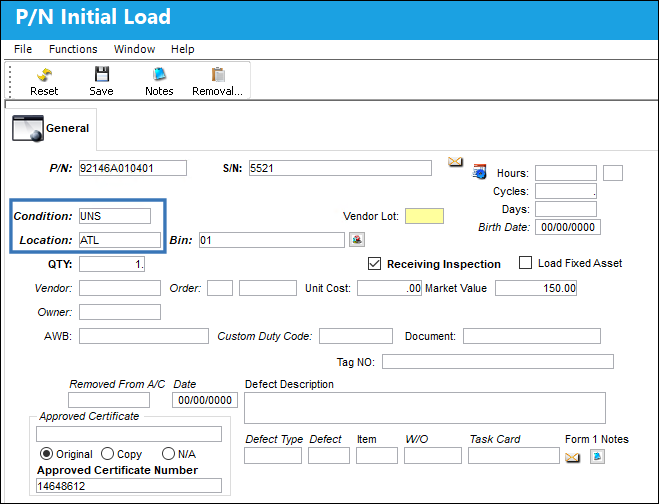Click the envelope icon beside S/N field
659x504 pixels.
455,161
